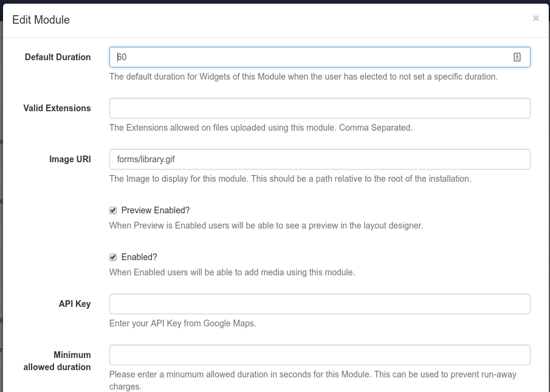Disable the Preview Enabled? checkbox

[x=112, y=210]
